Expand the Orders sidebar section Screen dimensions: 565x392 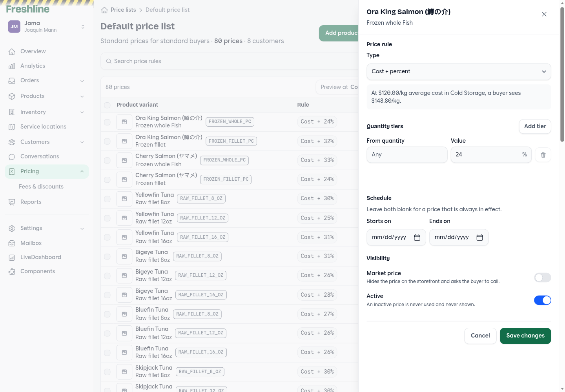47,81
